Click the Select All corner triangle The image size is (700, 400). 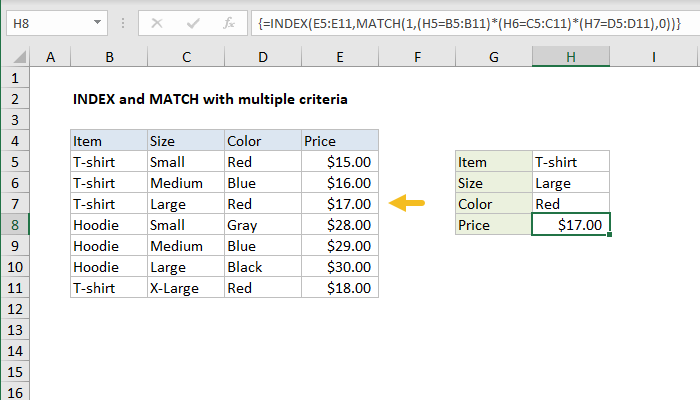pos(19,57)
